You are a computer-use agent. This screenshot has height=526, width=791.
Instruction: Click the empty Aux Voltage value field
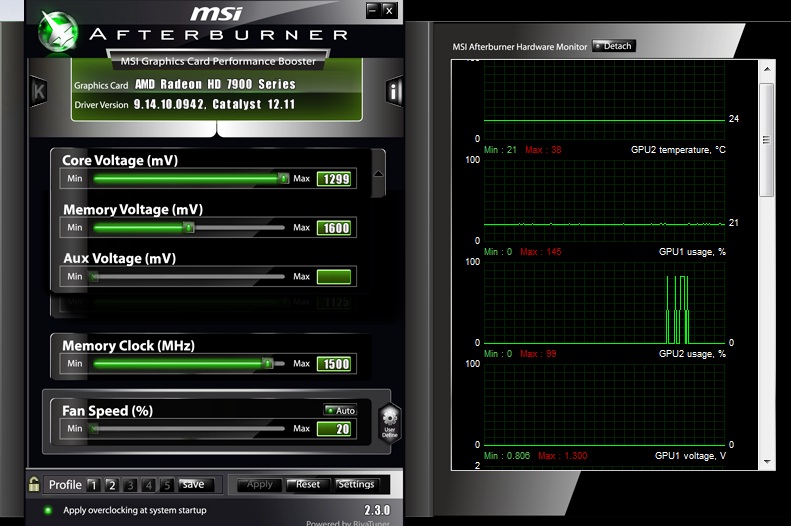click(x=334, y=277)
